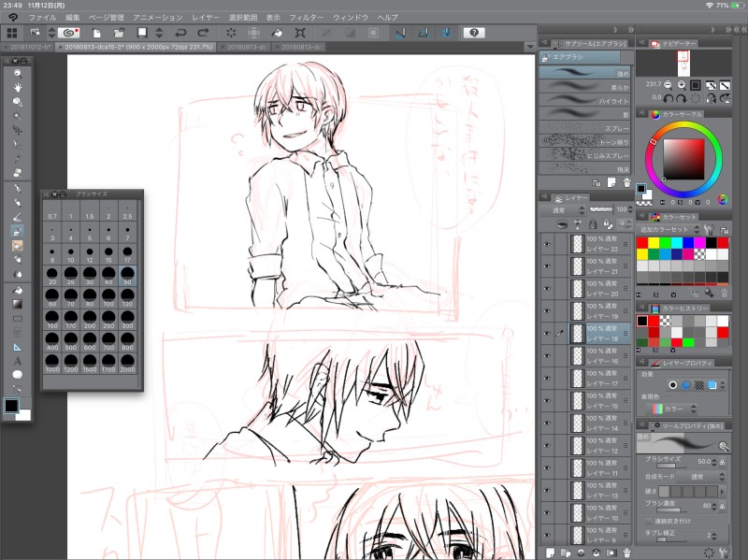Click layer opacity 100 stepper arrows
The width and height of the screenshot is (748, 560).
click(x=630, y=209)
